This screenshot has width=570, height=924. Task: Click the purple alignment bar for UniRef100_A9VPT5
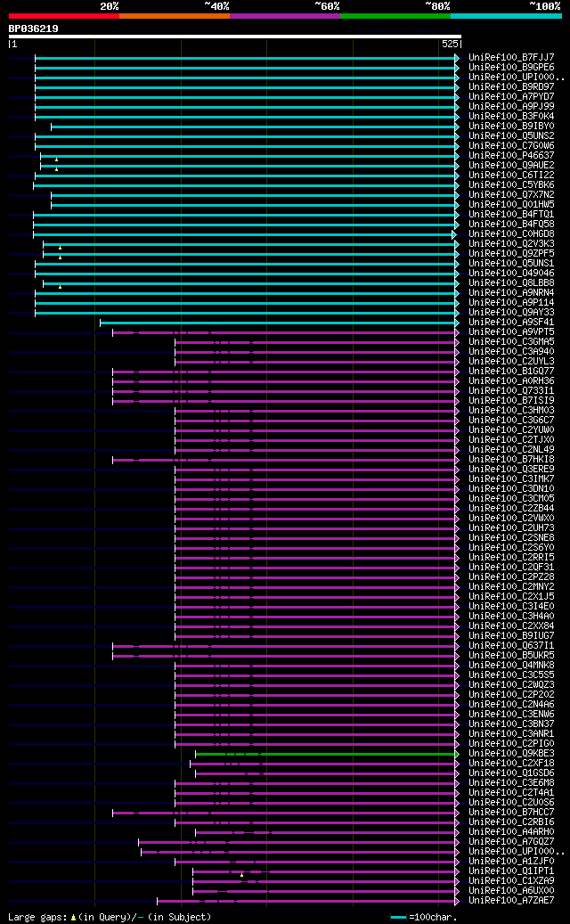click(286, 332)
